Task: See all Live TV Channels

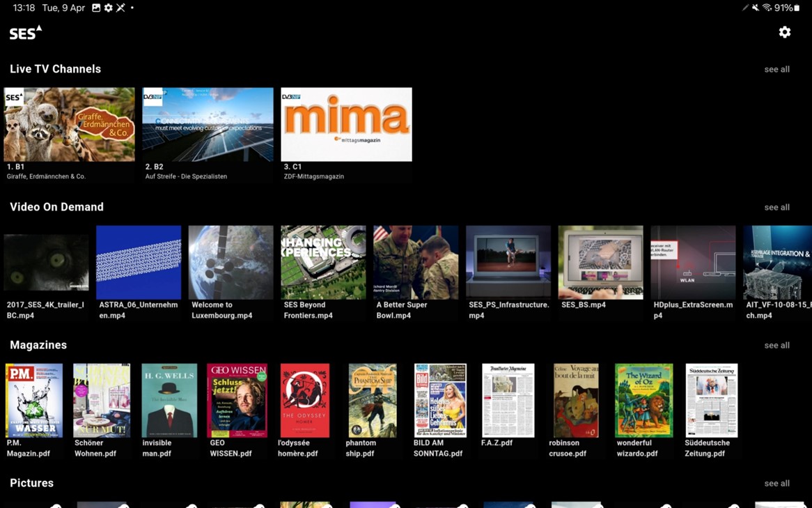Action: pyautogui.click(x=776, y=69)
